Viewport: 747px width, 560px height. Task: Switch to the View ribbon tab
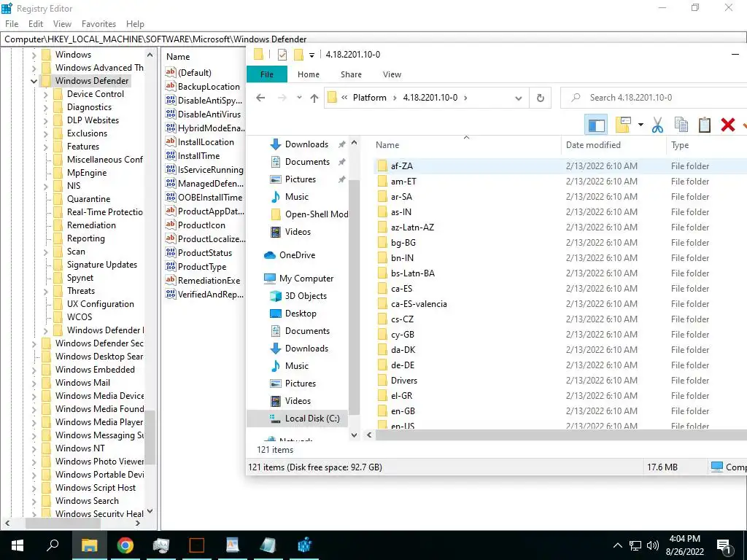tap(392, 74)
